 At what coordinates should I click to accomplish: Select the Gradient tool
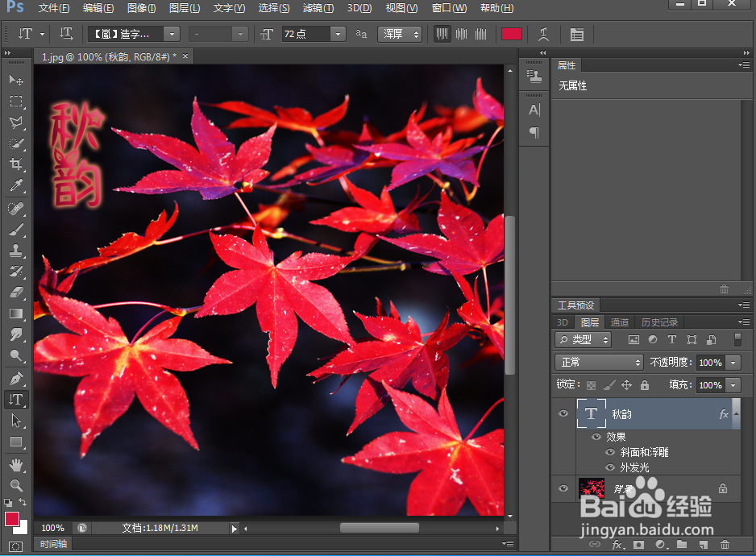[x=16, y=313]
